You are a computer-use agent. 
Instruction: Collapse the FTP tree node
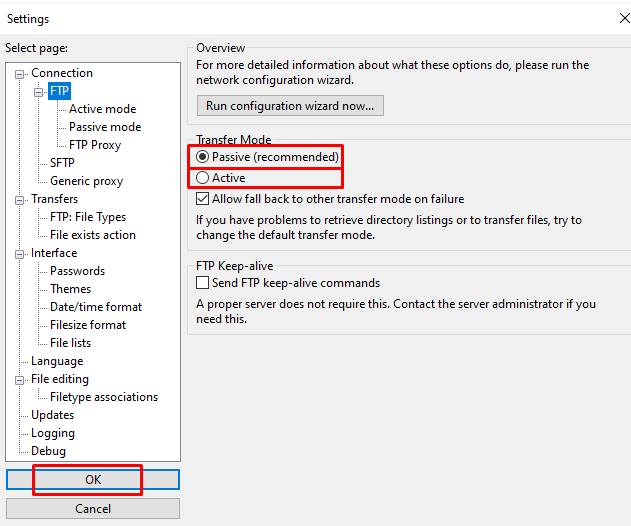coord(38,92)
